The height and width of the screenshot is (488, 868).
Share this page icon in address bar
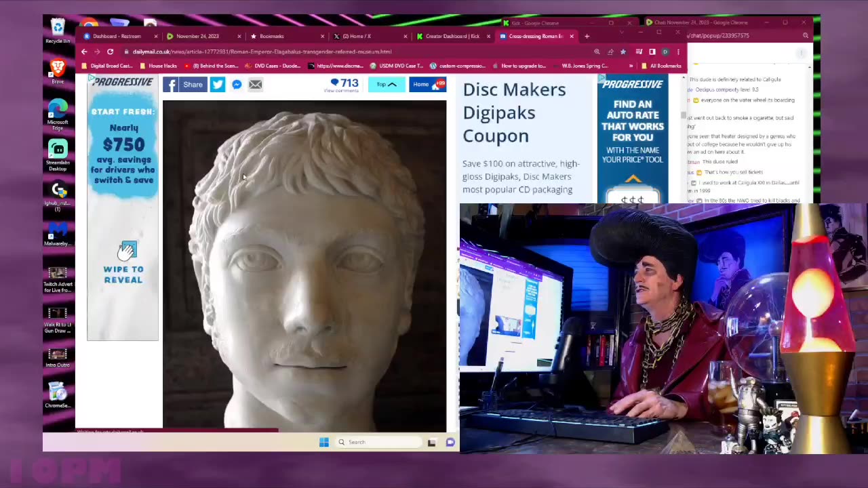coord(610,52)
